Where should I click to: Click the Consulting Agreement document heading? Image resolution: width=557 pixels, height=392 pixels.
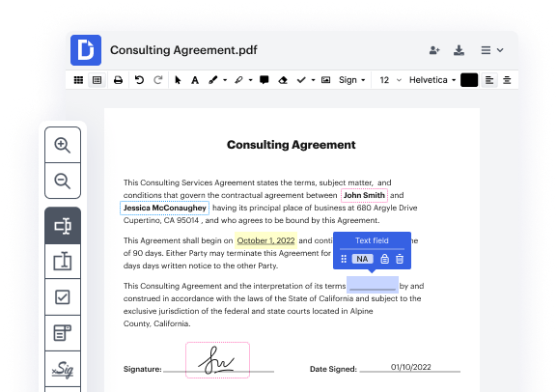pos(292,145)
